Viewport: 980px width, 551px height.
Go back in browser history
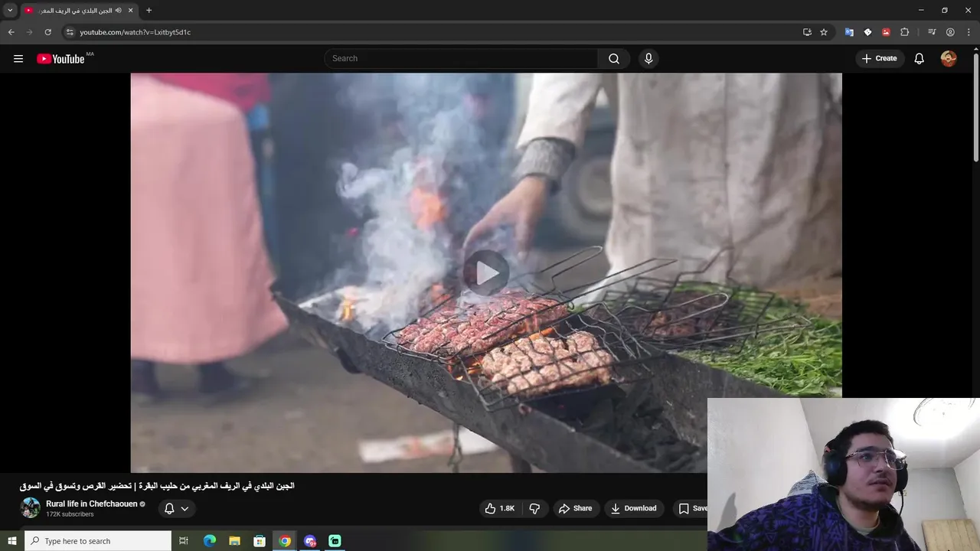tap(11, 32)
